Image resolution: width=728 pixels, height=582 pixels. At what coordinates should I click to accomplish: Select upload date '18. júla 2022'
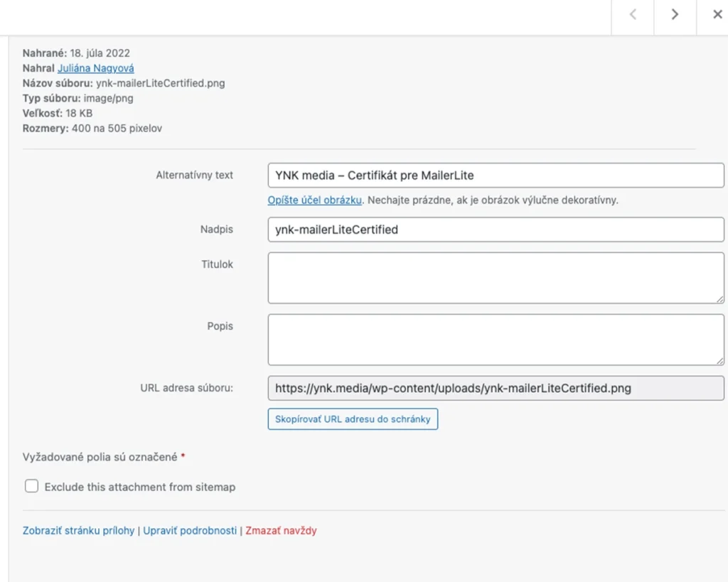coord(100,53)
